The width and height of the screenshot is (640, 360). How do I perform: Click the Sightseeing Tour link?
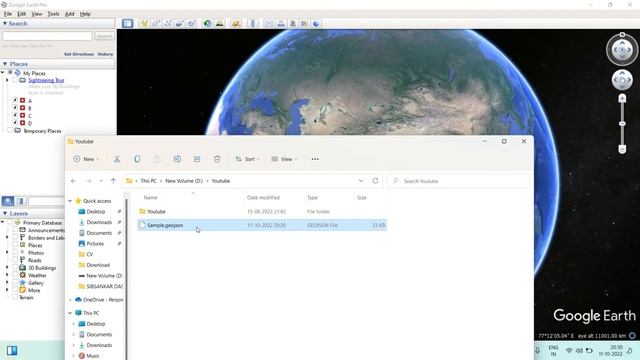46,80
